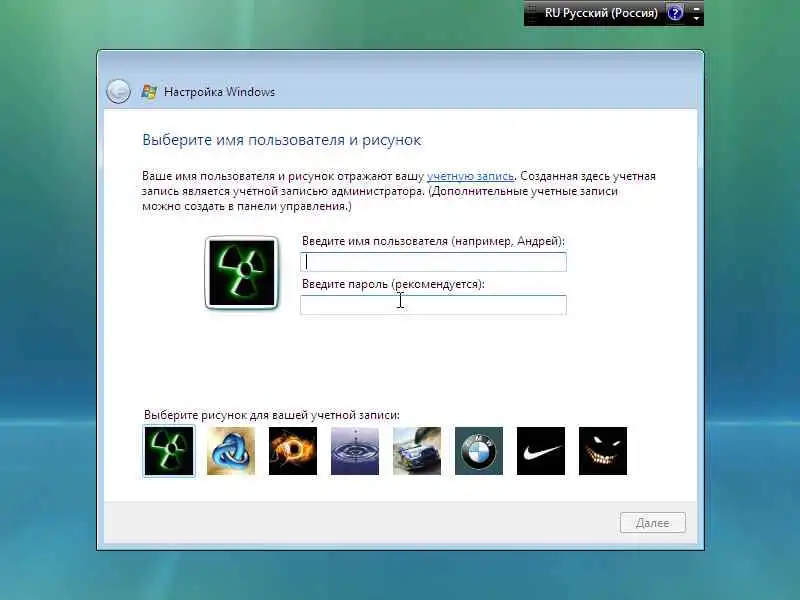Click the Далее button
Viewport: 800px width, 600px height.
coord(653,522)
